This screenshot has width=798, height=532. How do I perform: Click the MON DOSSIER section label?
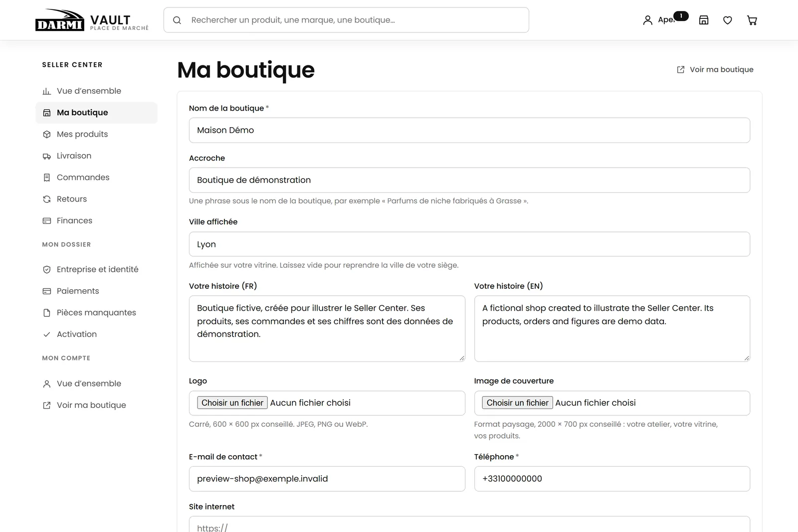[66, 244]
